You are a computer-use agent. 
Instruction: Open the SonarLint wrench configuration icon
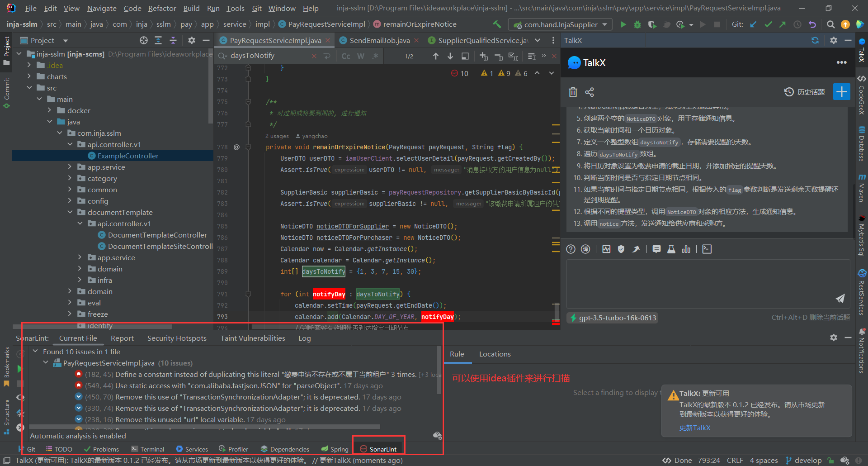[20, 413]
